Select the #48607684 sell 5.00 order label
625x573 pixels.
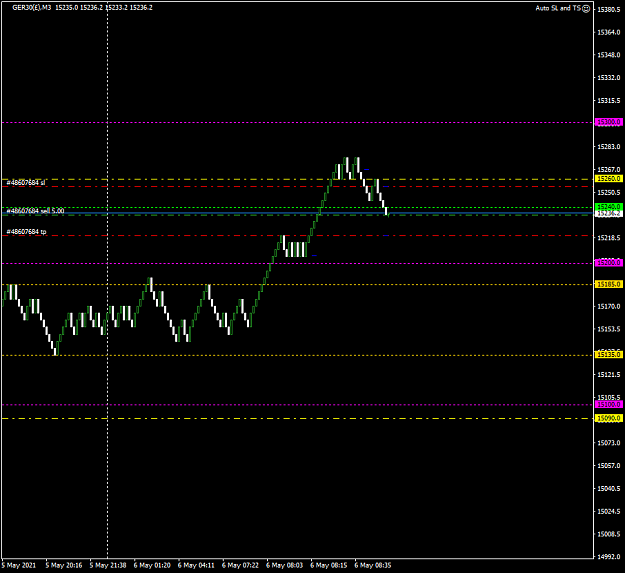point(35,211)
